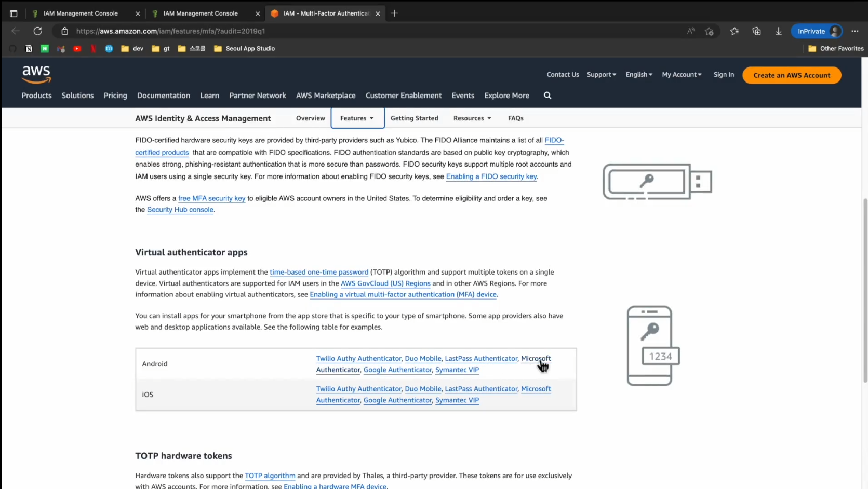Open the Seoul App Studio bookmarks folder
Viewport: 868px width, 489px height.
(x=244, y=49)
